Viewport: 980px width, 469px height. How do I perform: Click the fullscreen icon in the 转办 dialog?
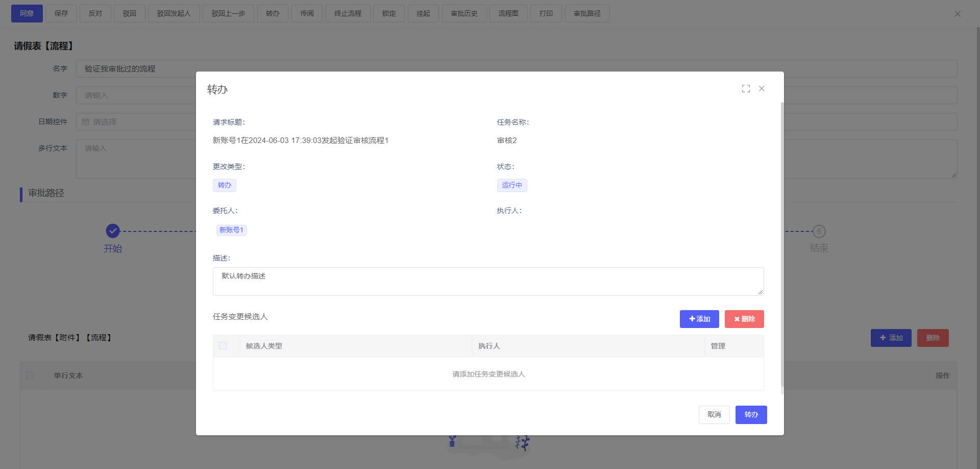coord(746,89)
